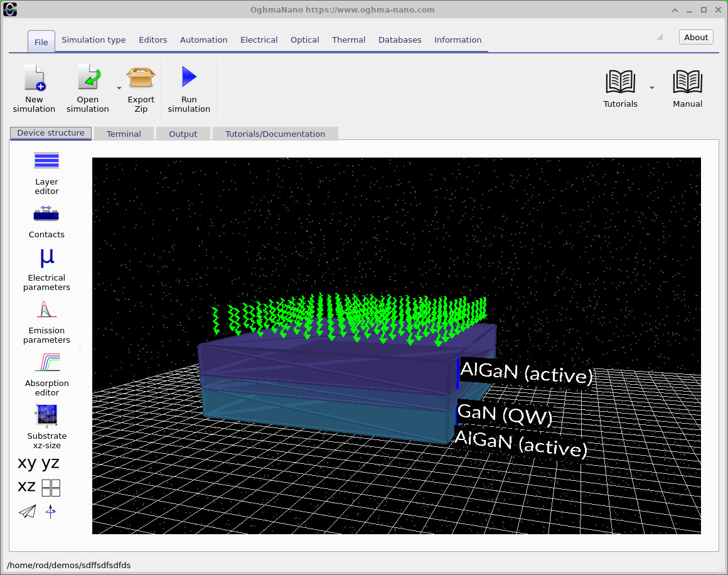Click the paper plane fly-through icon

pos(28,512)
